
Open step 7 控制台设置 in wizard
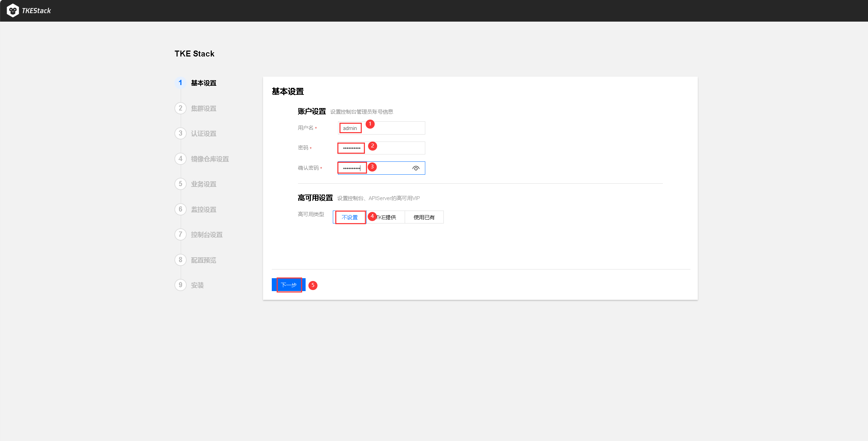(199, 235)
